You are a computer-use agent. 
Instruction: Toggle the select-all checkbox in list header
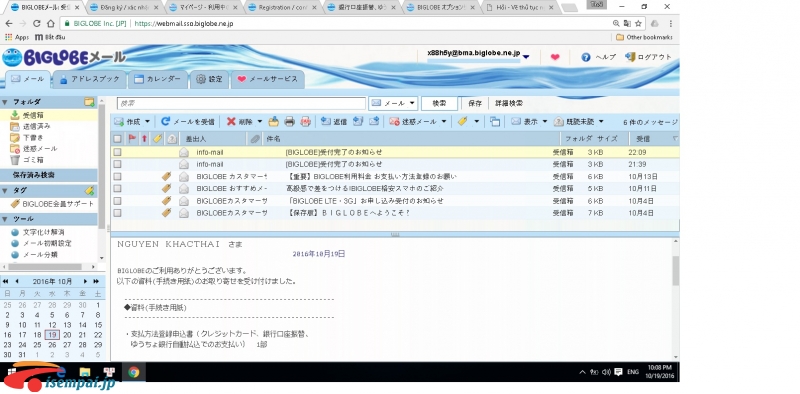[x=117, y=138]
